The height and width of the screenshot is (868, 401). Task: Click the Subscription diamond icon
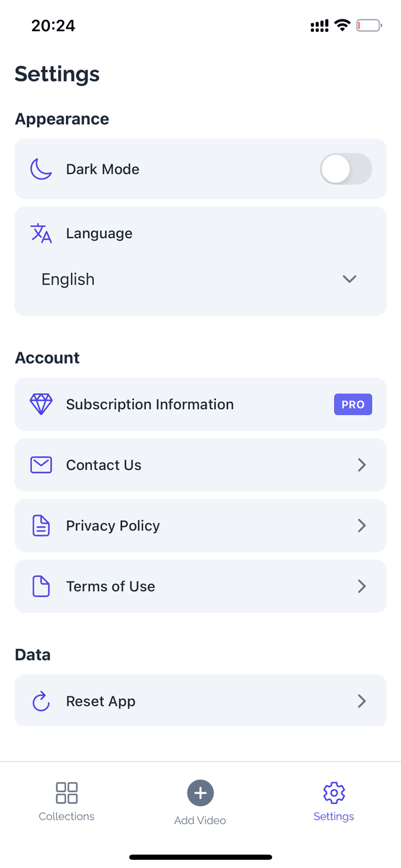click(41, 404)
